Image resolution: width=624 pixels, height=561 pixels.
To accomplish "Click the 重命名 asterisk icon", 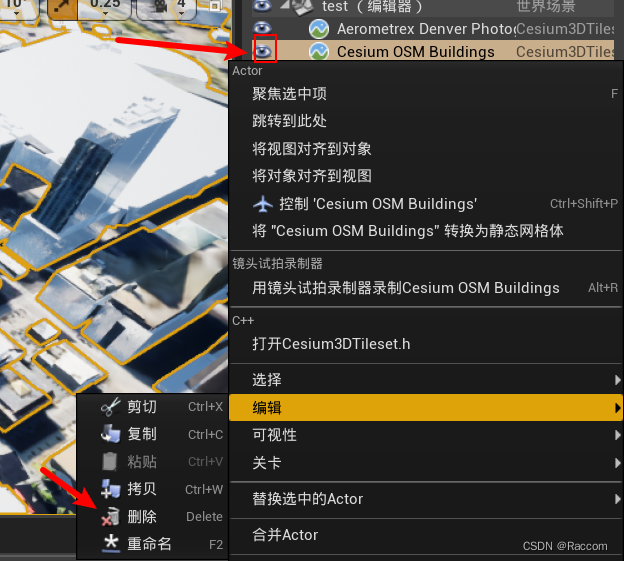I will click(x=111, y=543).
